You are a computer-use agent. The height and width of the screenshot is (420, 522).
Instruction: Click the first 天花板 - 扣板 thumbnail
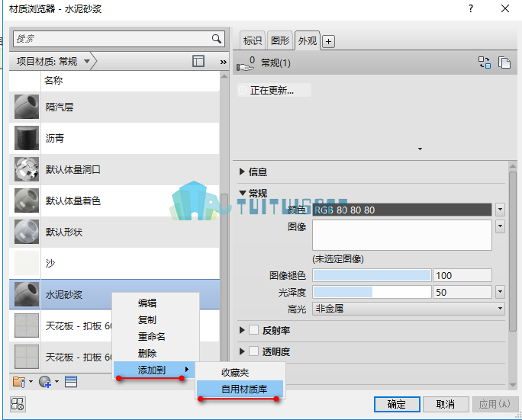coord(27,325)
